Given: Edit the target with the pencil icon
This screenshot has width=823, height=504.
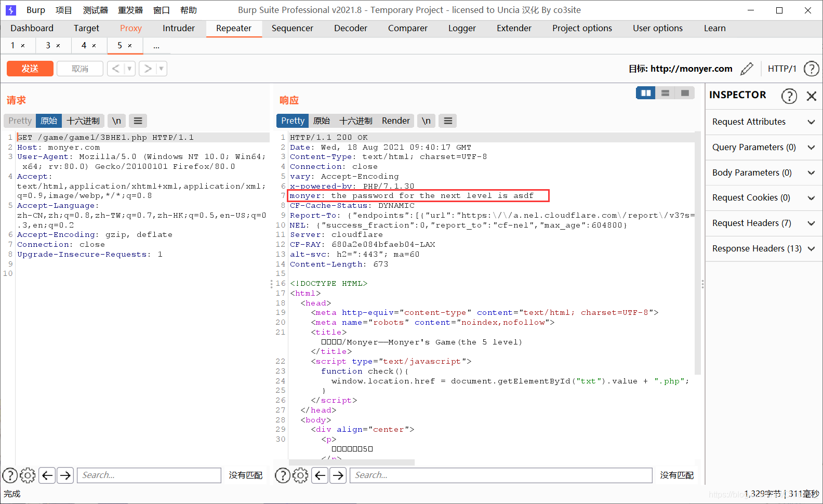Looking at the screenshot, I should [747, 69].
